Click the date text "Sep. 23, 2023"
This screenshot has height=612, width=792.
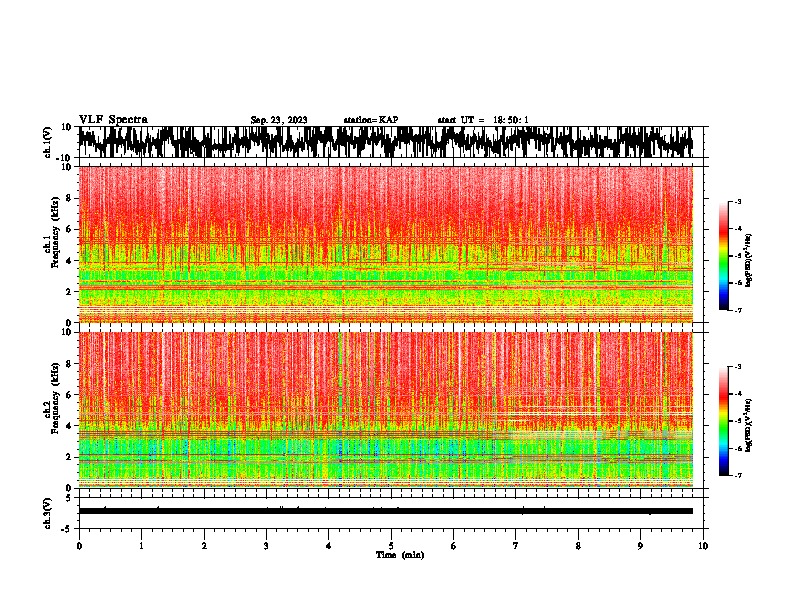pos(279,120)
